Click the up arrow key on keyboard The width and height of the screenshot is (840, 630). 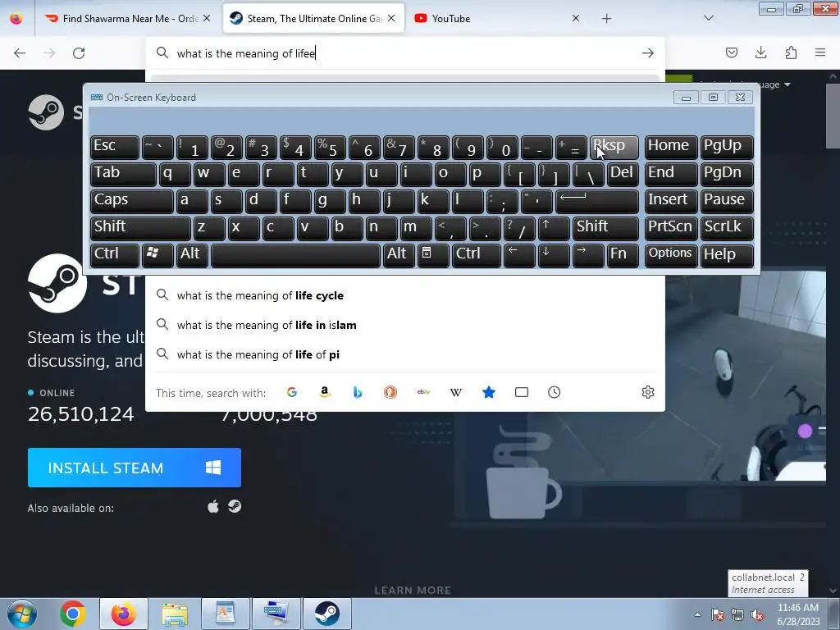point(554,228)
